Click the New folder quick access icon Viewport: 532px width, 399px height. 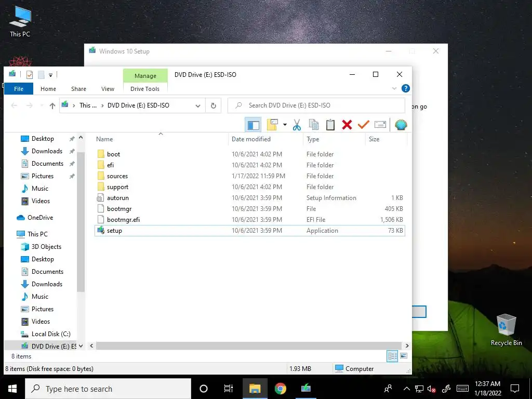(x=41, y=75)
